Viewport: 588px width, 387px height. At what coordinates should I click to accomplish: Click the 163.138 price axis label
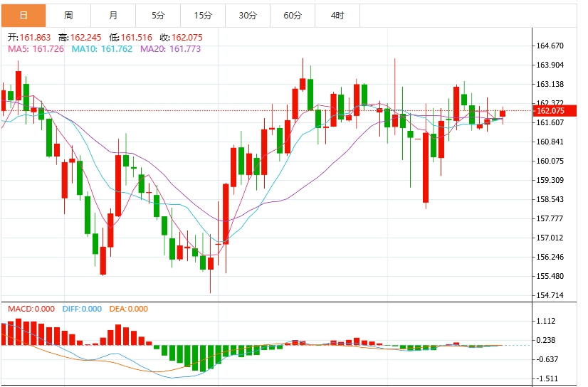click(x=550, y=84)
